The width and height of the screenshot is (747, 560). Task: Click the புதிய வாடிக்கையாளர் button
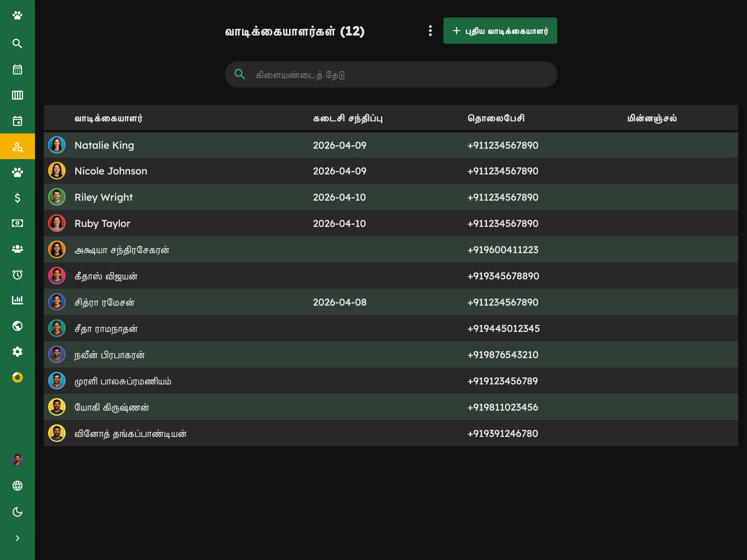tap(500, 31)
